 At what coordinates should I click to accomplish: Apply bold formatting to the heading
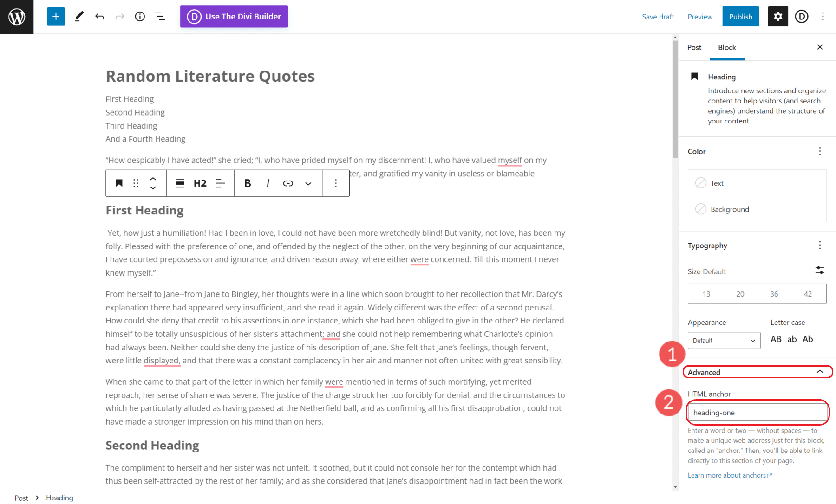[x=248, y=183]
